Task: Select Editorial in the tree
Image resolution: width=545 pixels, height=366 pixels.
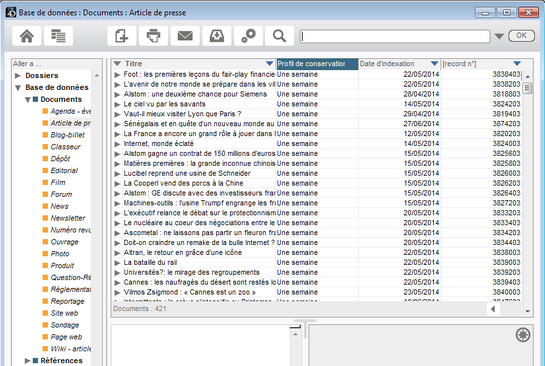Action: pyautogui.click(x=64, y=171)
